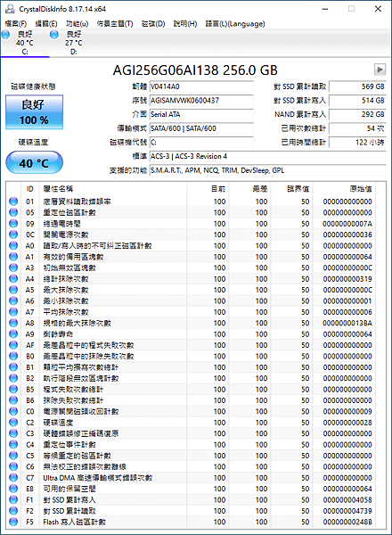This screenshot has width=392, height=535.
Task: Open the 語言(L)(Language) menu
Action: coord(235,23)
